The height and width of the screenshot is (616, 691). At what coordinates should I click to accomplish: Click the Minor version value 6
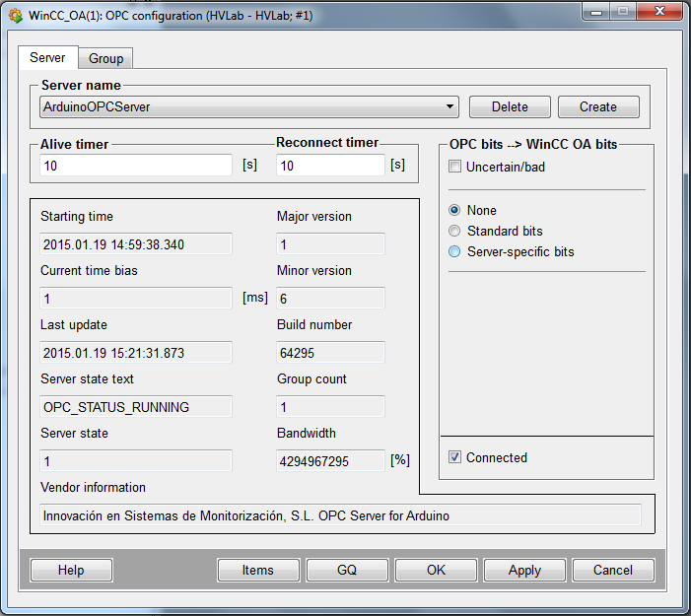330,299
